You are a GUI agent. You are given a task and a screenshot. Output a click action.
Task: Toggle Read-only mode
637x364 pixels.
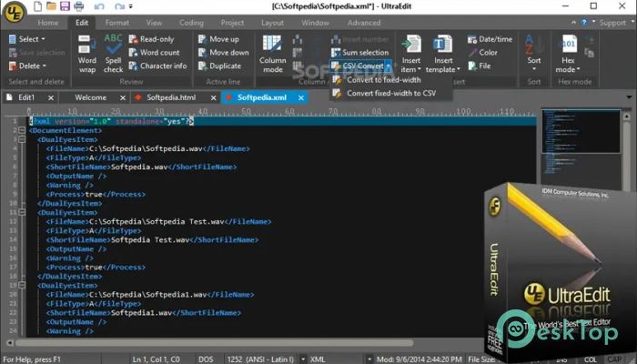point(152,39)
